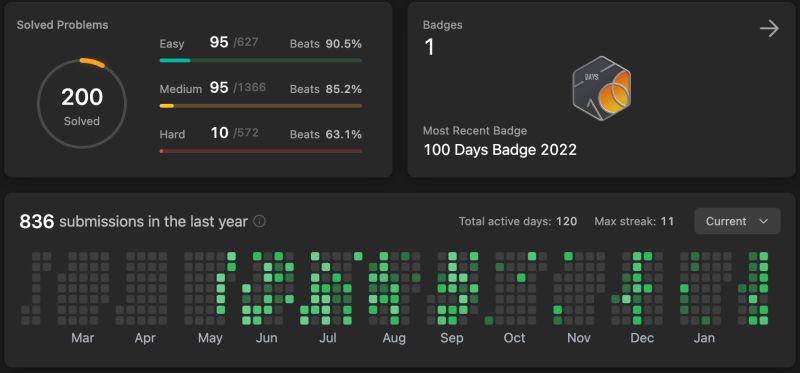Click the Solved Problems heading

[x=62, y=25]
